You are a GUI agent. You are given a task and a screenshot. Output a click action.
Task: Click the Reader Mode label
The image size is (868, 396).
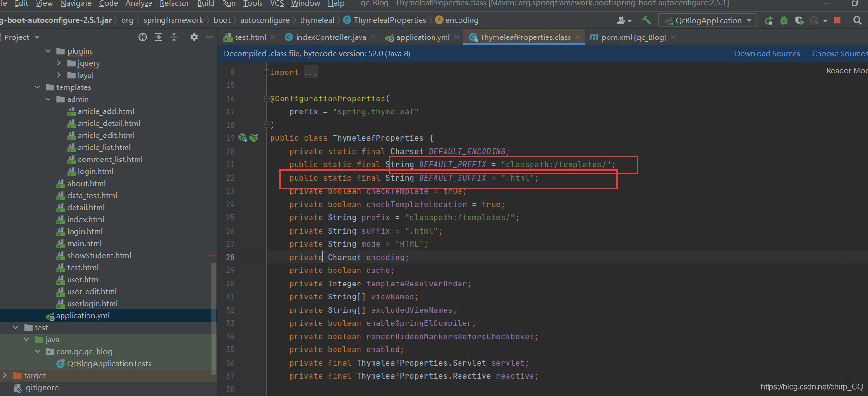pos(846,70)
